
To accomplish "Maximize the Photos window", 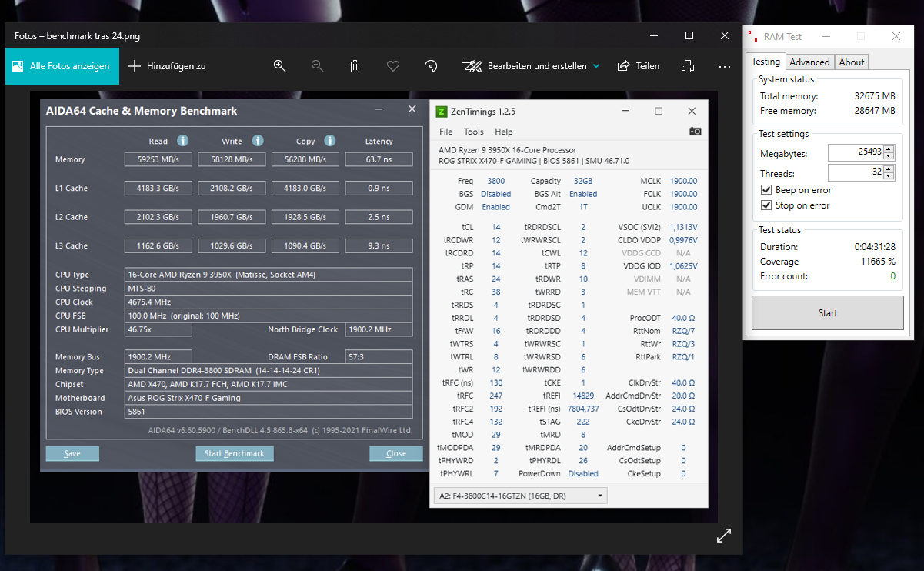I will pyautogui.click(x=689, y=35).
